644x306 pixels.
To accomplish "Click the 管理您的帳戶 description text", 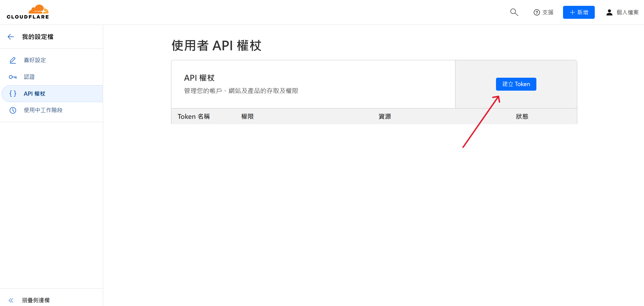I will (241, 91).
